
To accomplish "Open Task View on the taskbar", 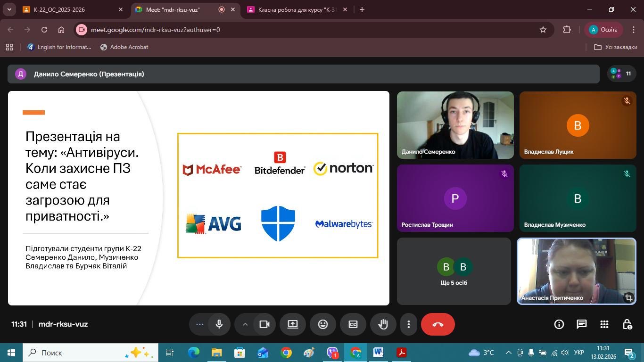I will (x=170, y=353).
